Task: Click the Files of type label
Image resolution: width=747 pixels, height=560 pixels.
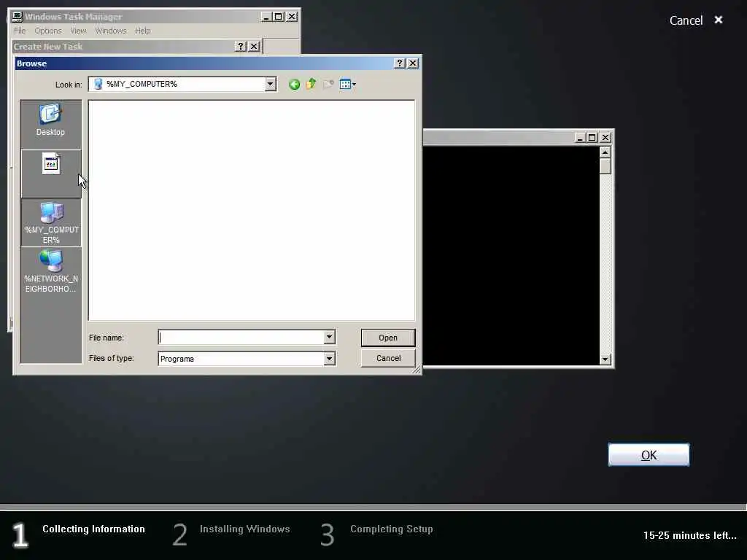Action: (111, 358)
